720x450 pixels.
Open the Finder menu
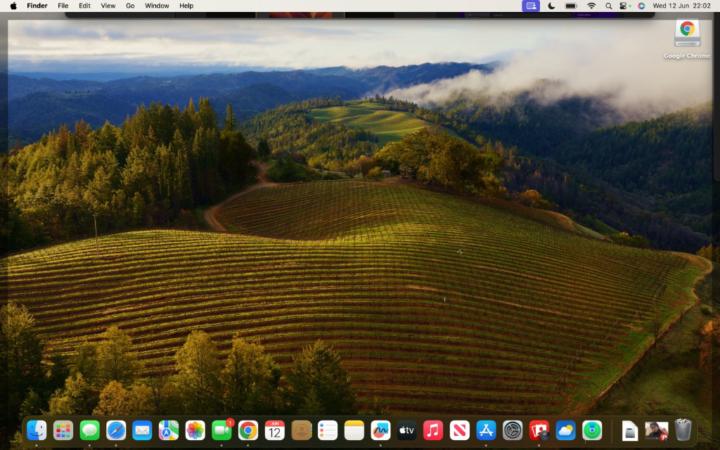[37, 6]
